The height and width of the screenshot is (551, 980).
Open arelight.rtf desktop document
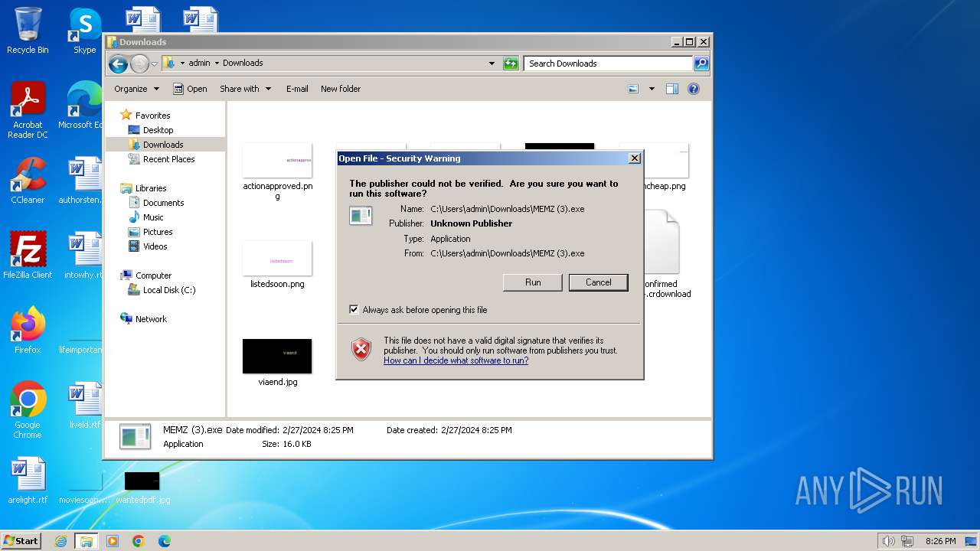click(x=28, y=481)
